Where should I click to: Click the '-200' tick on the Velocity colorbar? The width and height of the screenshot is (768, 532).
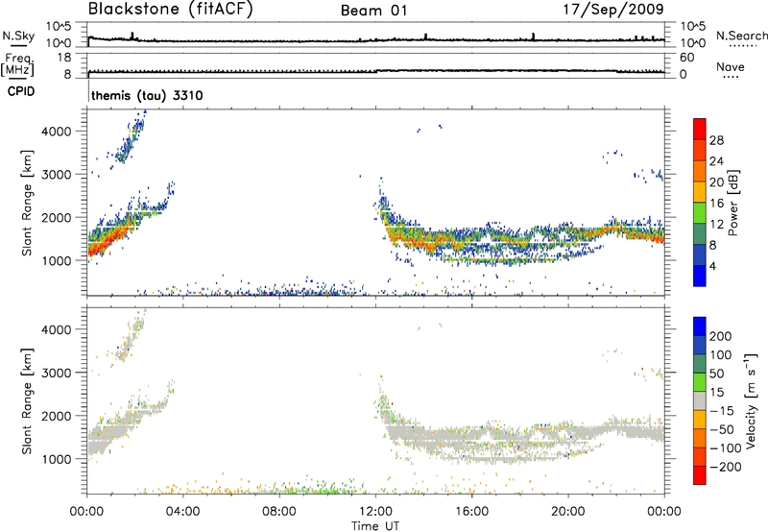pos(725,467)
